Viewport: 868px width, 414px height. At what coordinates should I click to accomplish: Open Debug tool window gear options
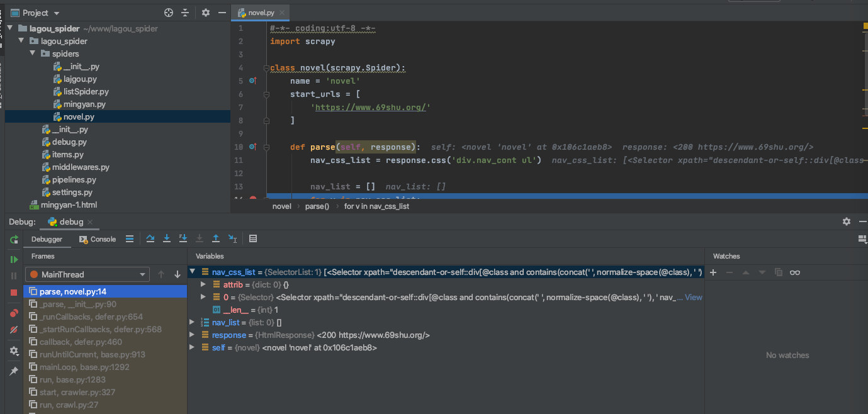coord(847,221)
